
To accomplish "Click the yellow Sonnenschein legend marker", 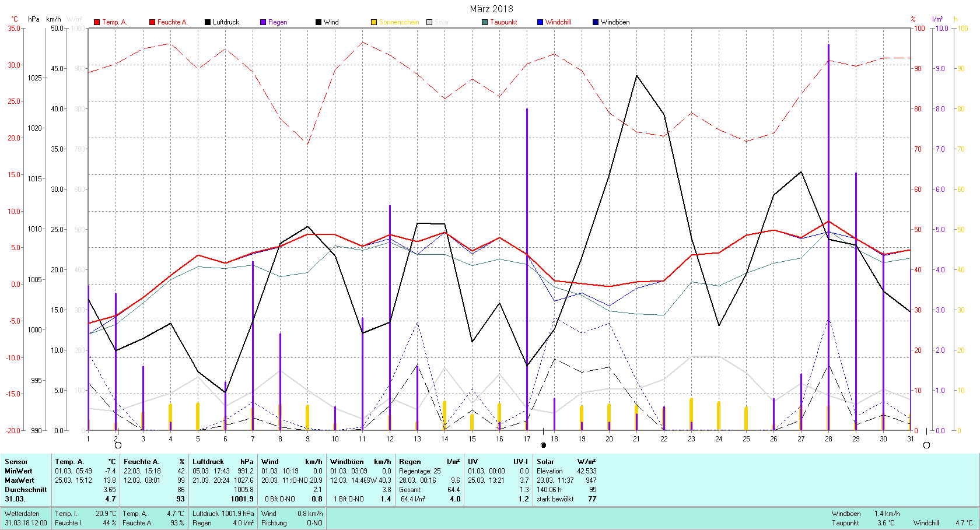I will (x=374, y=22).
